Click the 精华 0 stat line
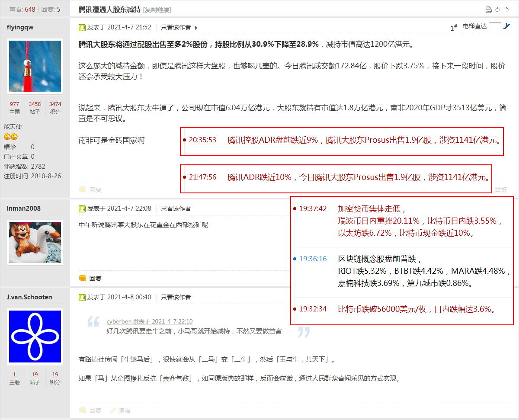This screenshot has height=420, width=519. coord(19,147)
